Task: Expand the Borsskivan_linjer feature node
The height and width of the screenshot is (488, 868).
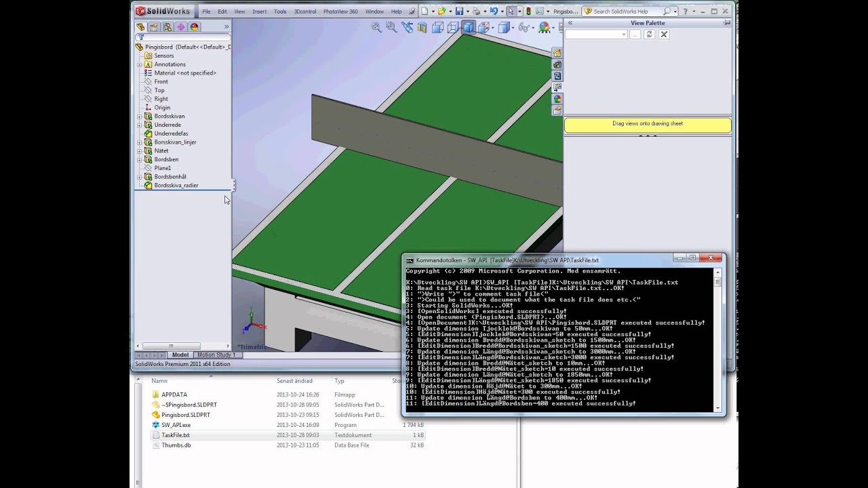Action: coord(139,142)
